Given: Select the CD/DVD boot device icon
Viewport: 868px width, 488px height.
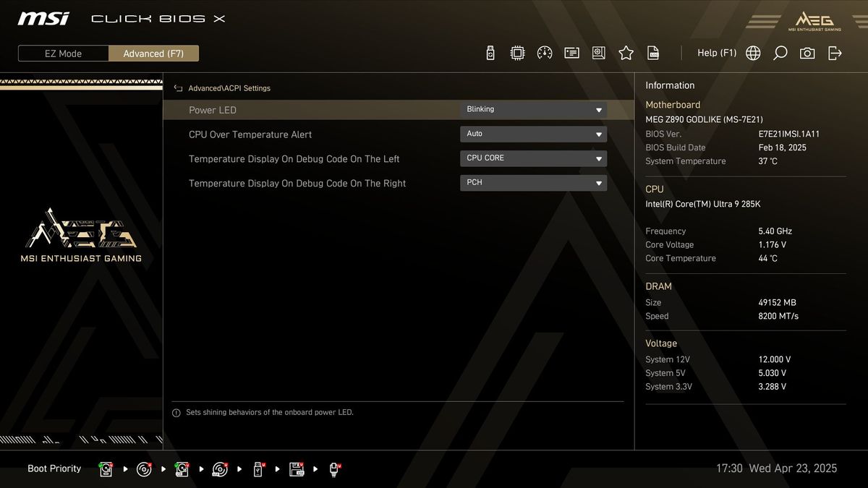Looking at the screenshot, I should click(144, 469).
